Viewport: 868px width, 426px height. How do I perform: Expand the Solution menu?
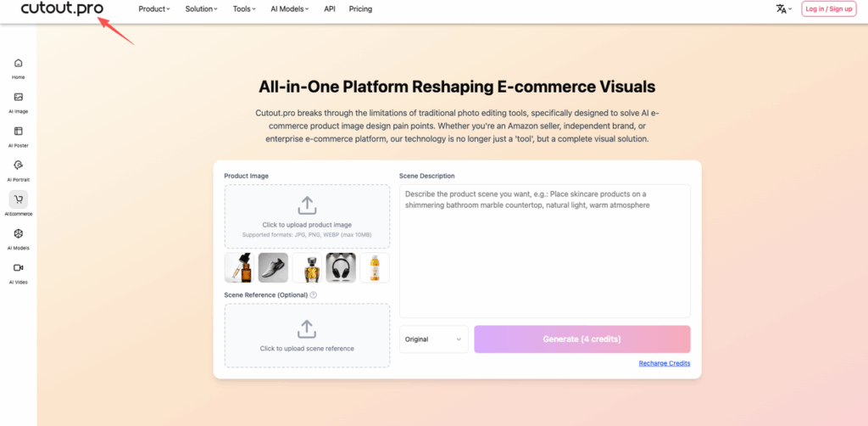click(202, 8)
